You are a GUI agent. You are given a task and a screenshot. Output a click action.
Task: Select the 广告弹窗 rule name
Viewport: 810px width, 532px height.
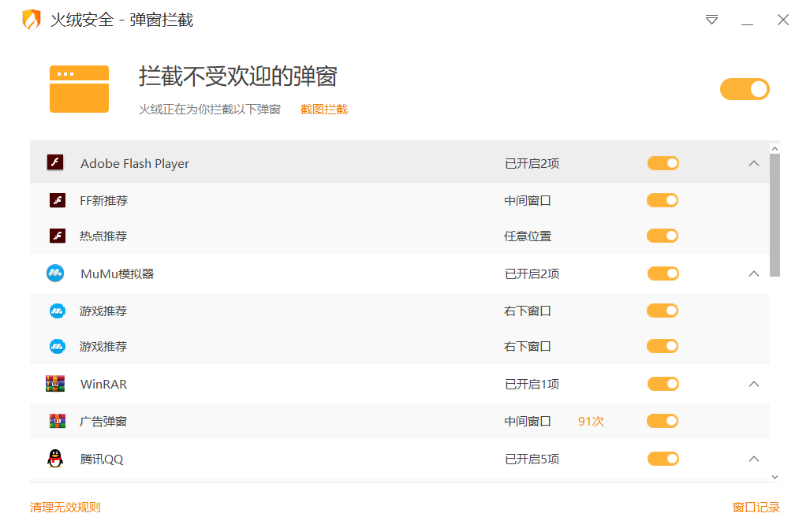coord(103,422)
